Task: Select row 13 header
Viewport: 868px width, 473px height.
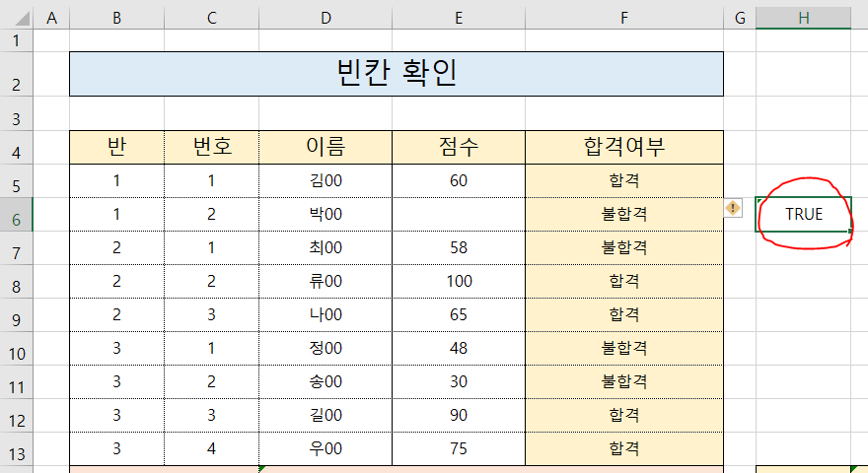Action: coord(16,448)
